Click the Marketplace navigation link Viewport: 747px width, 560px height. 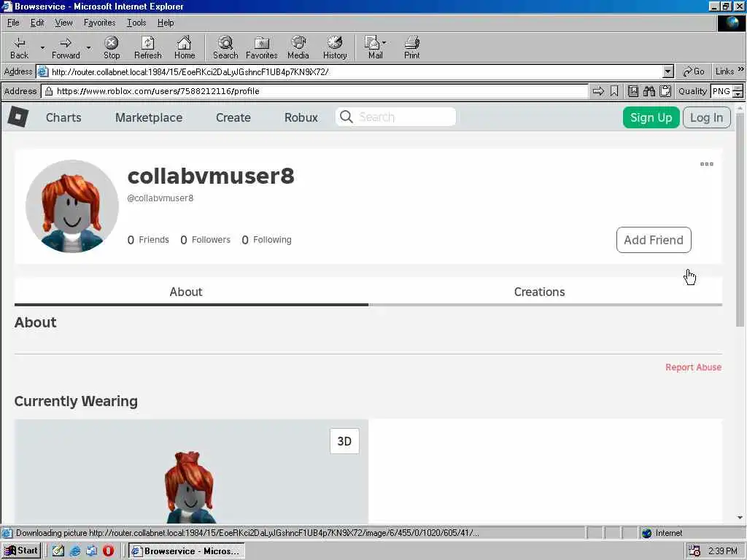point(149,117)
